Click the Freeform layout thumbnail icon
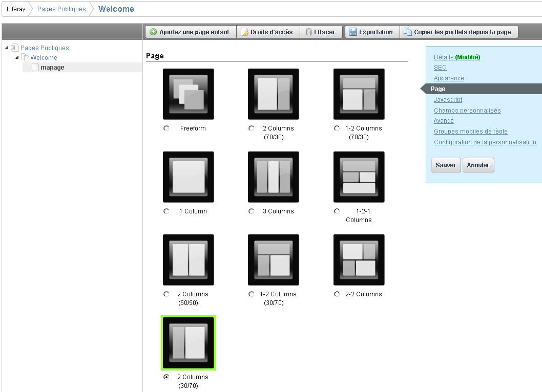 click(188, 94)
